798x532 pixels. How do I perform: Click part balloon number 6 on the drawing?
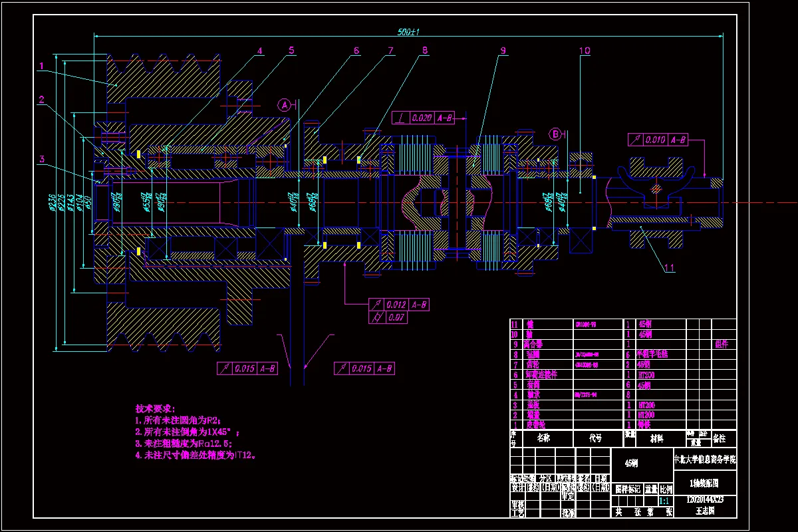pyautogui.click(x=356, y=50)
